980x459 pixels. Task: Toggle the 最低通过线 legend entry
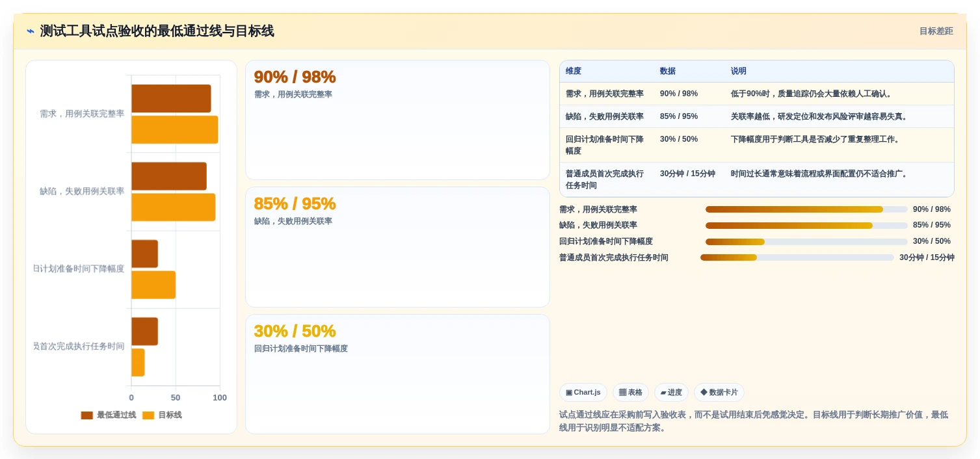[109, 415]
